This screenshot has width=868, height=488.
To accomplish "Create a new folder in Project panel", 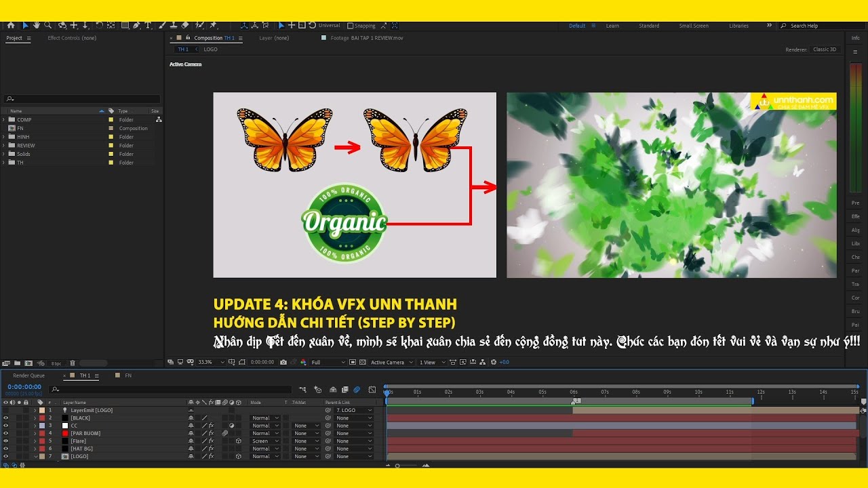I will click(18, 363).
